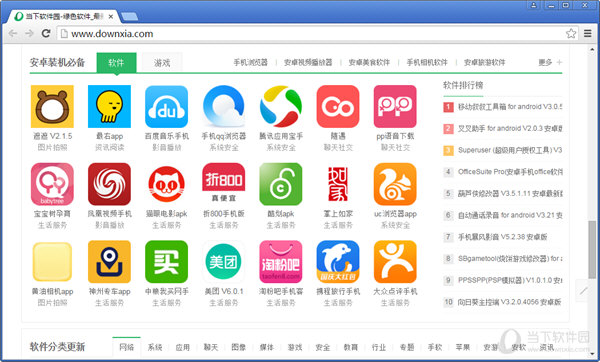
Task: Open the 掌上如家 red seal icon
Action: click(338, 184)
